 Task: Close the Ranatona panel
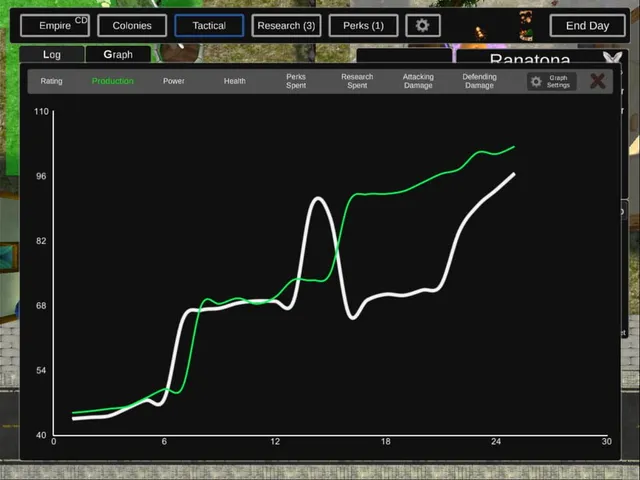[x=613, y=58]
